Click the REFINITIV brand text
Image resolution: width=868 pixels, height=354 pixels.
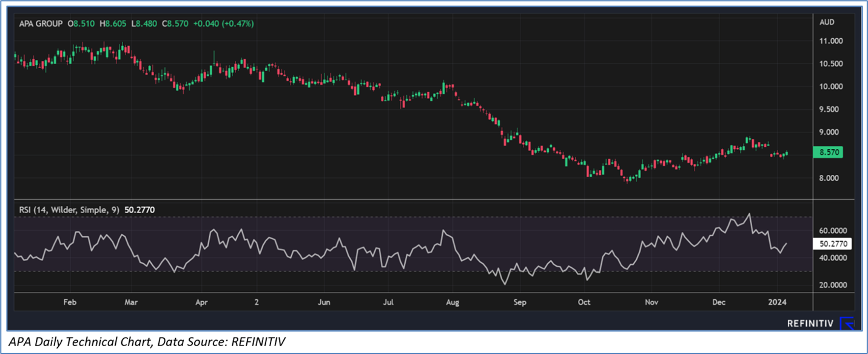(x=810, y=324)
